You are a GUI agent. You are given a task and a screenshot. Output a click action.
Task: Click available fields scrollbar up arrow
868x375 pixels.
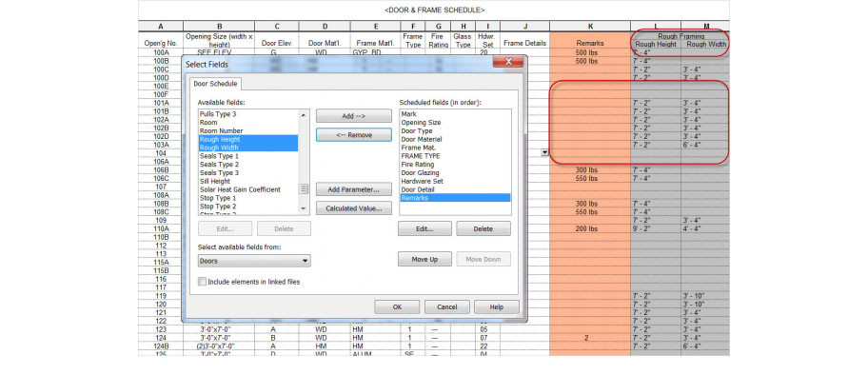[304, 114]
